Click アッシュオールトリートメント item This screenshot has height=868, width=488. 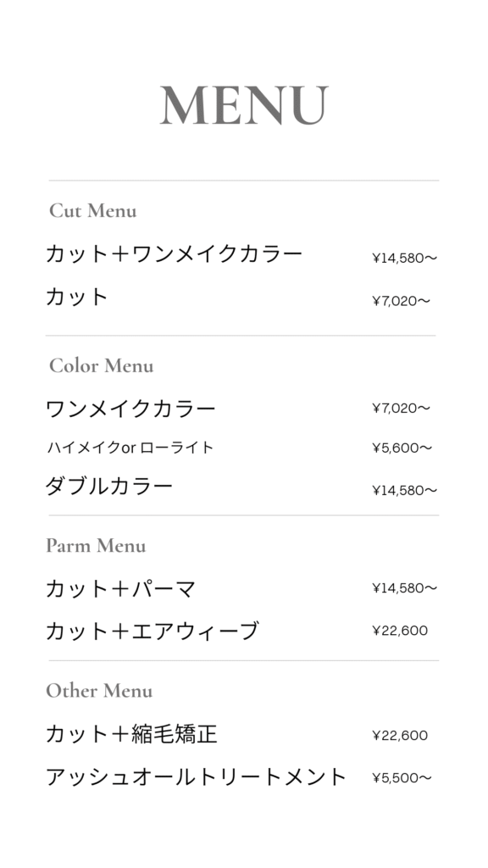[196, 776]
